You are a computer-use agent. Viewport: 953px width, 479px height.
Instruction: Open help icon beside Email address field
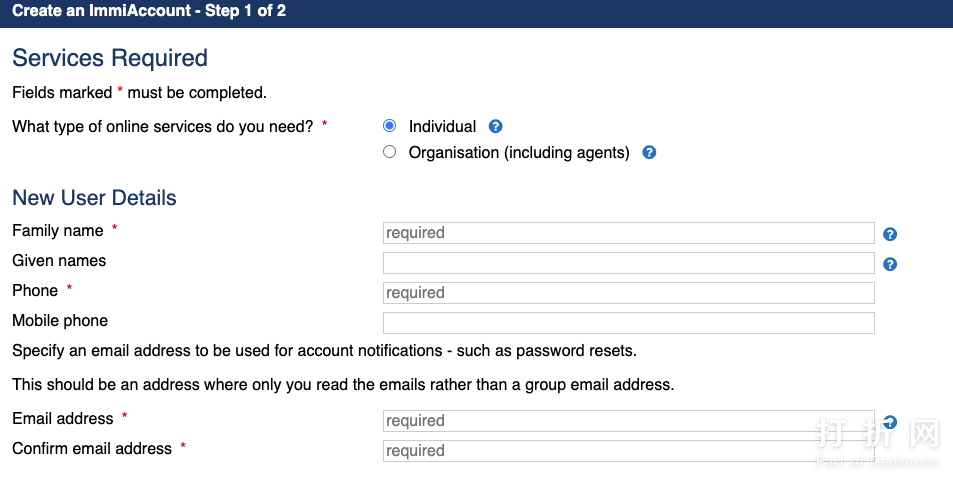pyautogui.click(x=890, y=422)
